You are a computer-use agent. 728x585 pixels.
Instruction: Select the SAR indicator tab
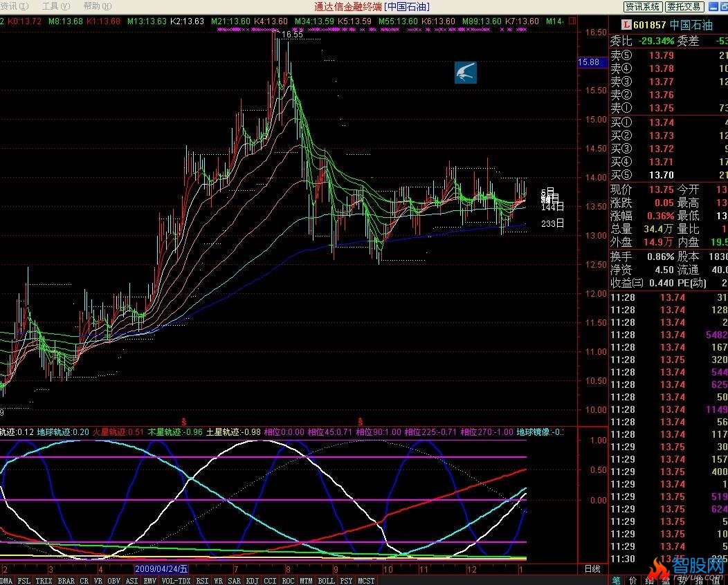234,580
